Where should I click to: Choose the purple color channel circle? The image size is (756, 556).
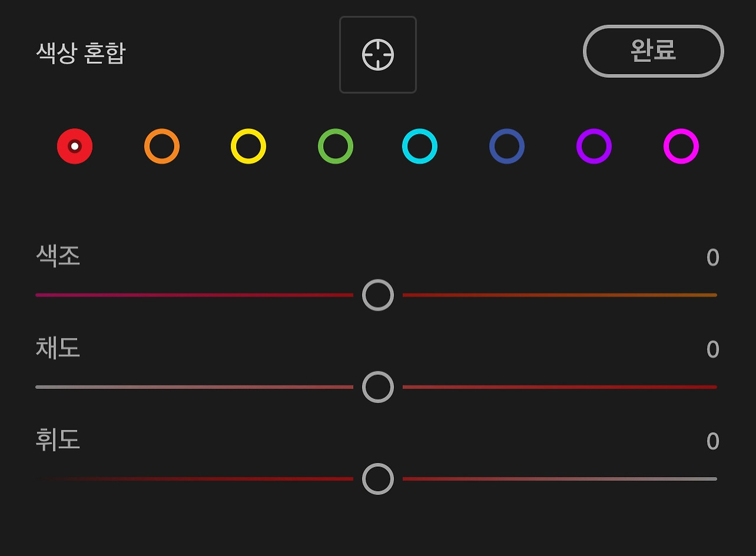tap(594, 146)
